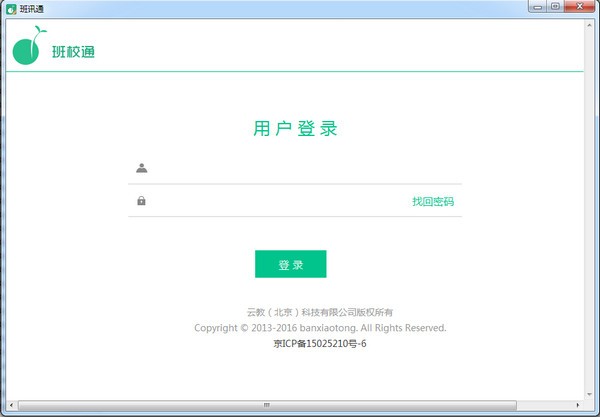The image size is (600, 417).
Task: Maximize the 班讯通 window
Action: pyautogui.click(x=555, y=7)
